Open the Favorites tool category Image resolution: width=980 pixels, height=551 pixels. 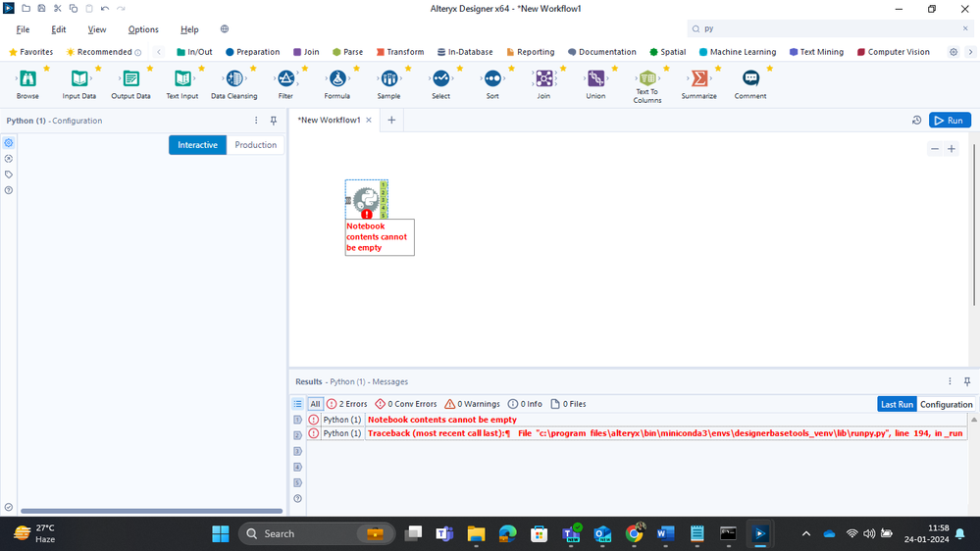[30, 52]
